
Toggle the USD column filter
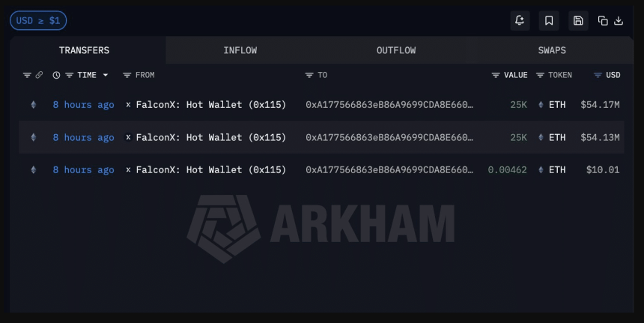point(598,75)
